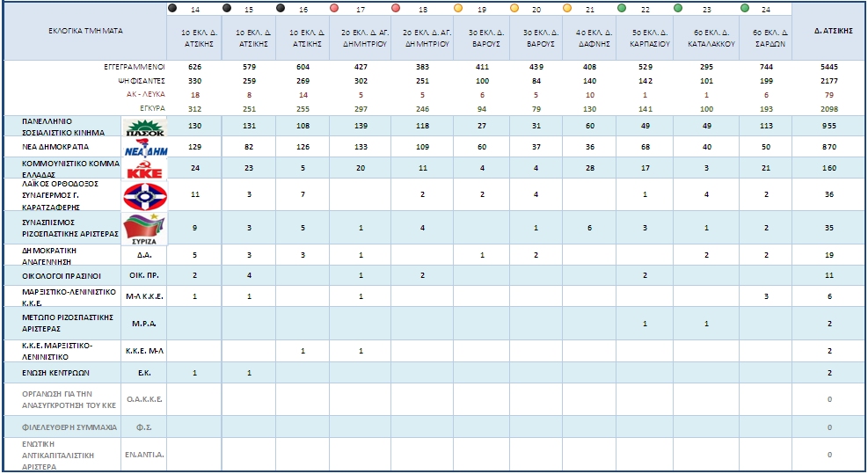Select the green dot beside column 22
The image size is (868, 474).
coord(623,8)
